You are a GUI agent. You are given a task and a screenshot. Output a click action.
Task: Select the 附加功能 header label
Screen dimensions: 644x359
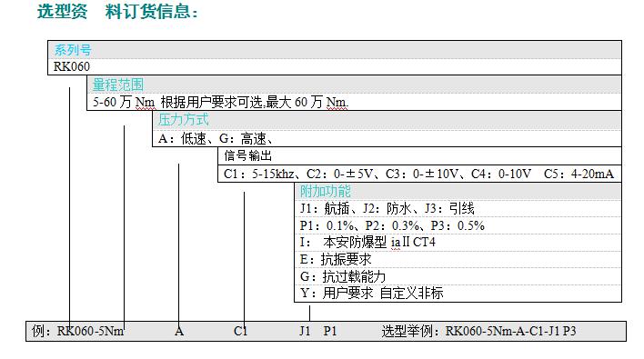[325, 191]
